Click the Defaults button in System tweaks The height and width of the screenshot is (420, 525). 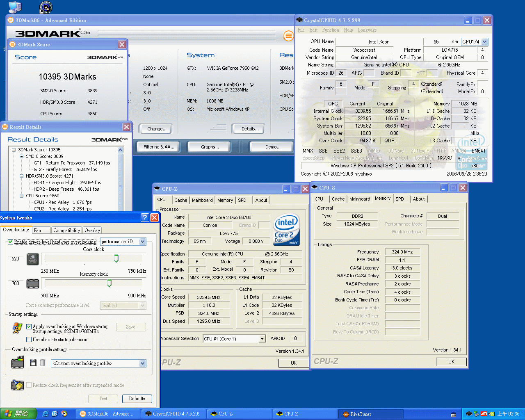137,399
